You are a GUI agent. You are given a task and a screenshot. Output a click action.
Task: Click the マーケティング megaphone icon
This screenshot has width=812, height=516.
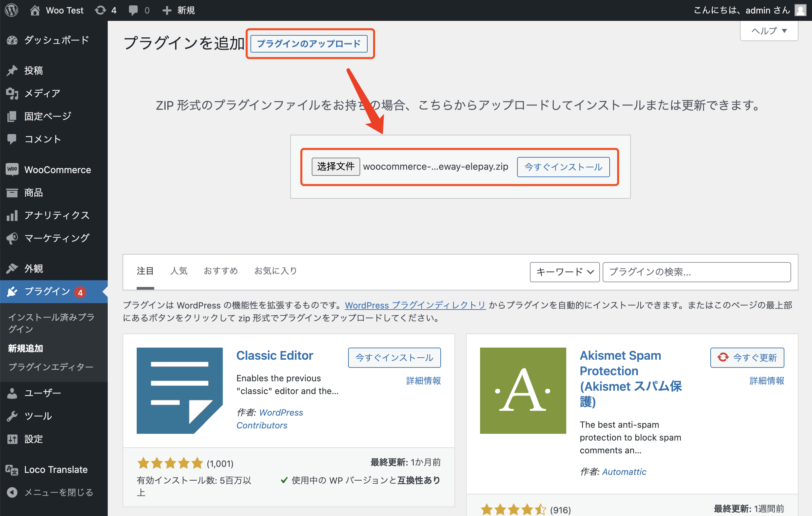point(12,238)
